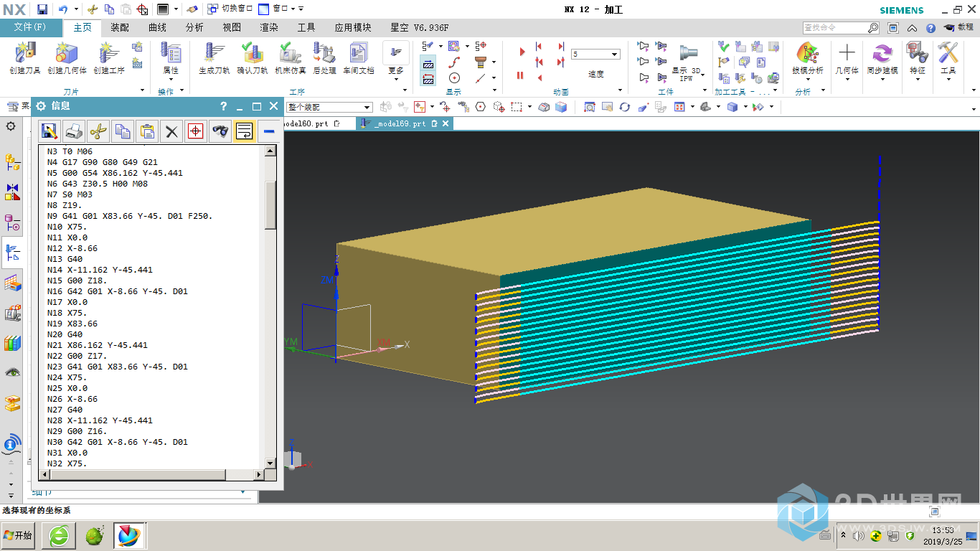Click the Geometry (几何体) plus icon
The width and height of the screenshot is (980, 551).
pyautogui.click(x=847, y=53)
